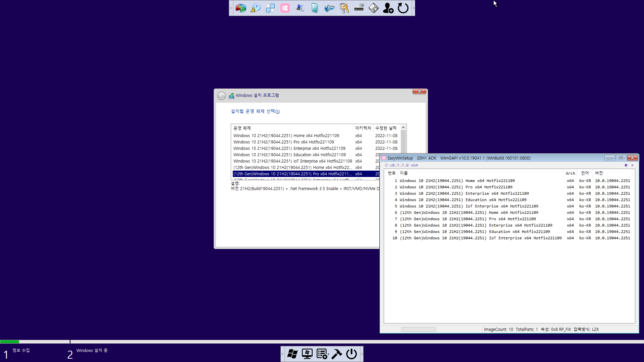Select row 3 Enterprise x64 in EasyWinSetup
This screenshot has height=362, width=644.
click(509, 193)
